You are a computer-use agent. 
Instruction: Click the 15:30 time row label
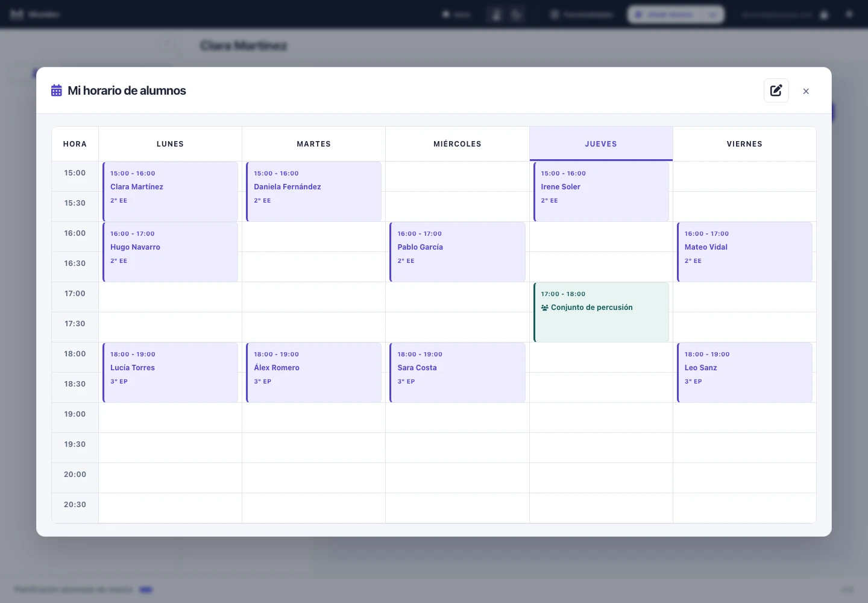point(75,203)
